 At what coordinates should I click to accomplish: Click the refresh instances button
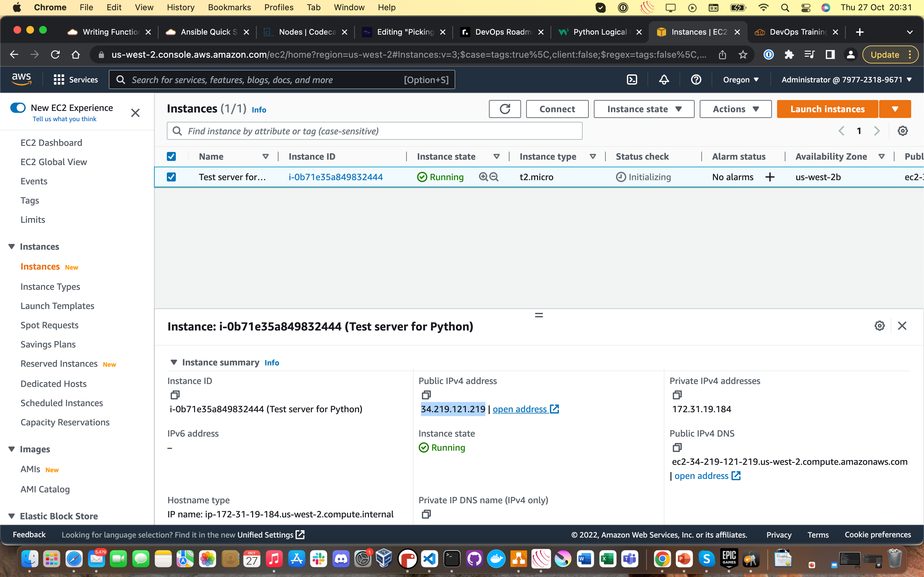(505, 109)
